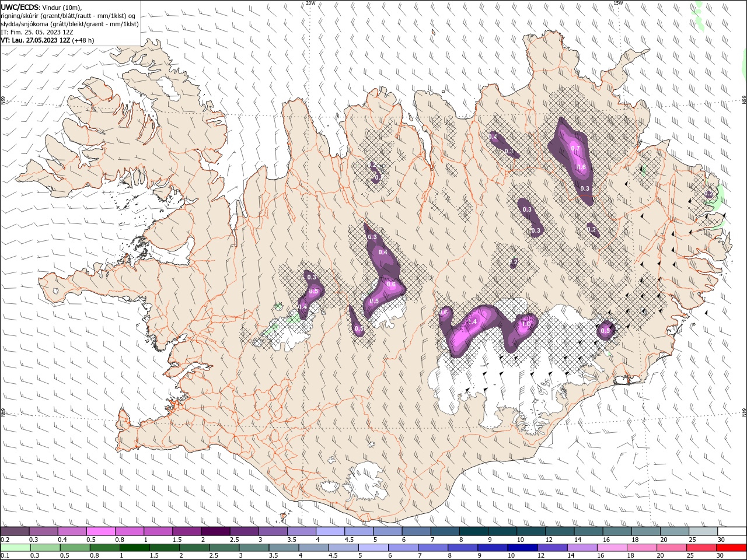This screenshot has width=747, height=560.
Task: Select the palest green 0.1 swatch in bottom legend
Action: click(15, 548)
